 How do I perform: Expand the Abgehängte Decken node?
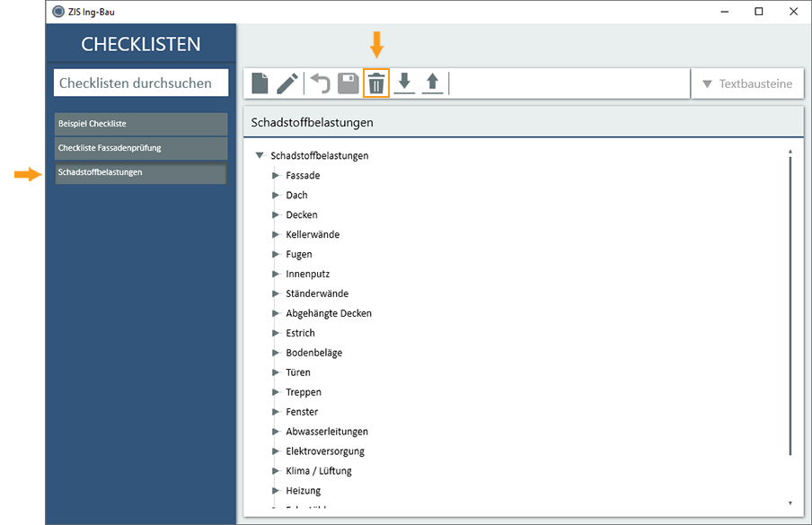pos(277,314)
